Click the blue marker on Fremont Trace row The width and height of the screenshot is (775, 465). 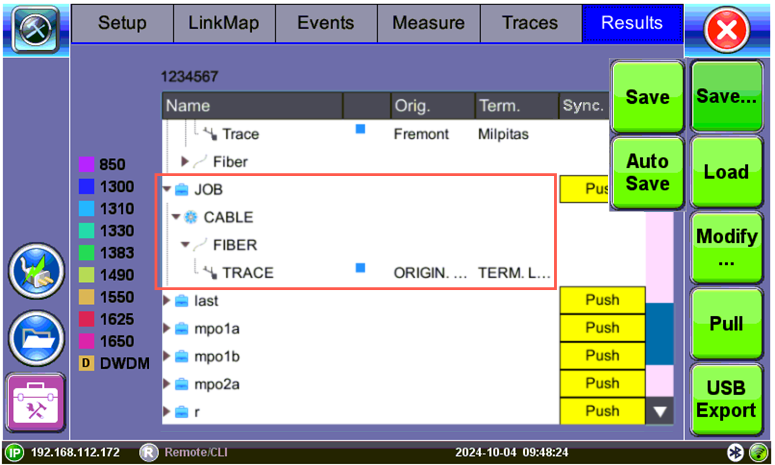tap(360, 129)
